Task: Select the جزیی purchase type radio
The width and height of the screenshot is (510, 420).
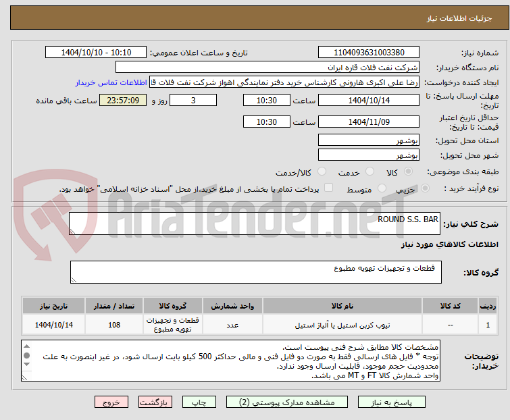Action: click(425, 188)
